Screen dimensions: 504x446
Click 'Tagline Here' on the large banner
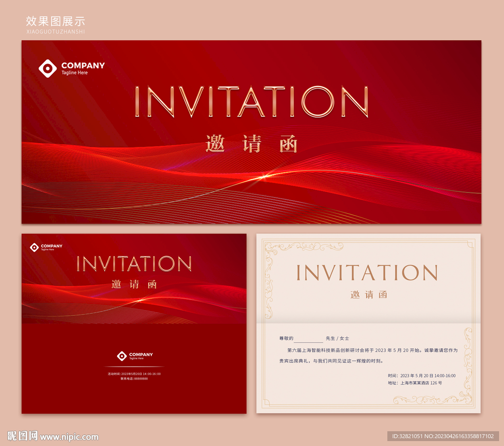(x=75, y=73)
